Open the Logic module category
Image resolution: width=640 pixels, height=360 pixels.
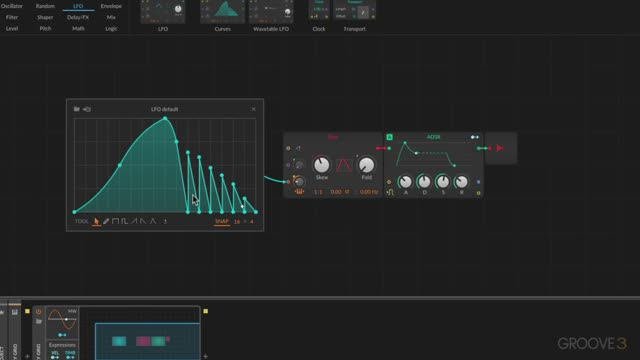111,29
